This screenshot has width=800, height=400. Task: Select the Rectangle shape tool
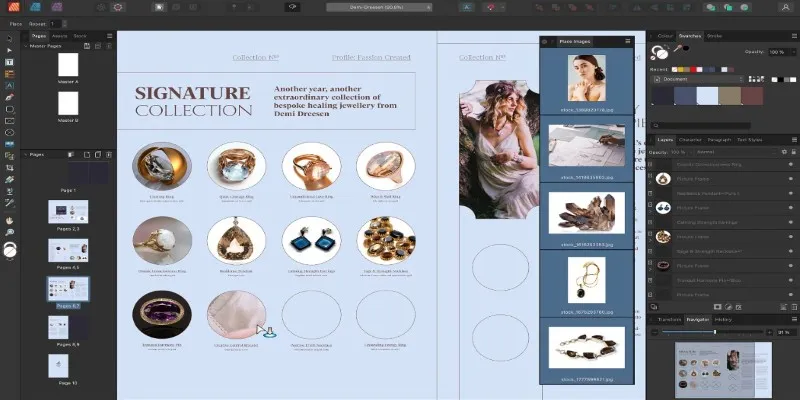click(x=9, y=109)
